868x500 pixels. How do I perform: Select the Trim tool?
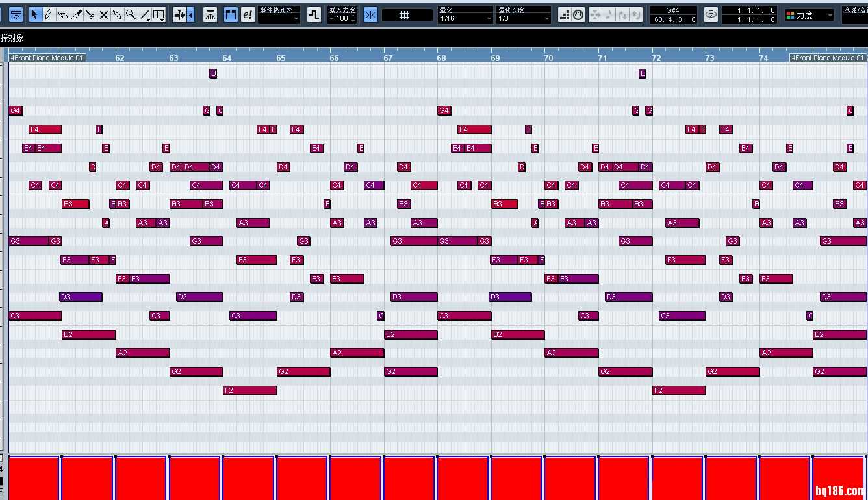76,14
